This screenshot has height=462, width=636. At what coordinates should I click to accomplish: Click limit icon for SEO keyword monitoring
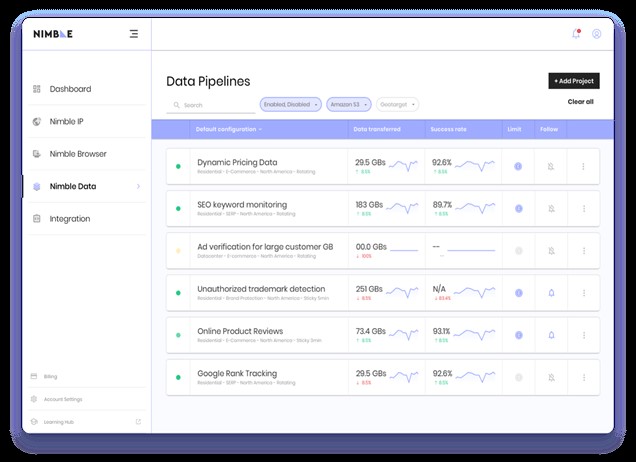(x=518, y=208)
